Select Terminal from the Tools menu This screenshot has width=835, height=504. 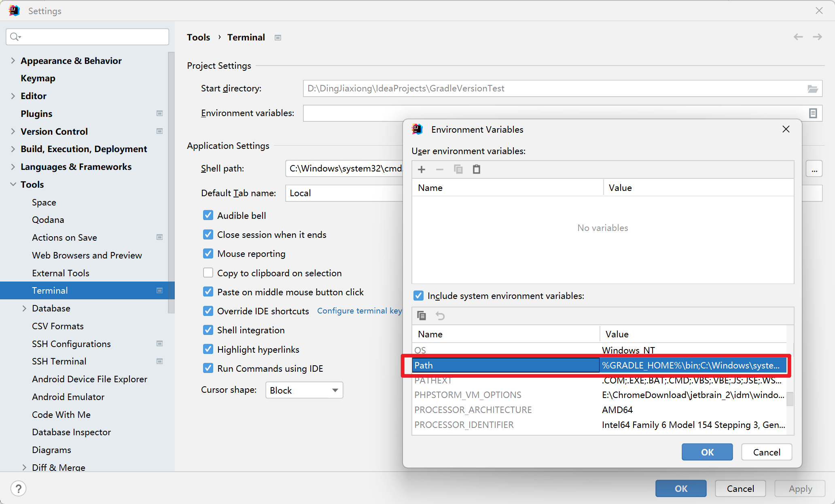(50, 290)
